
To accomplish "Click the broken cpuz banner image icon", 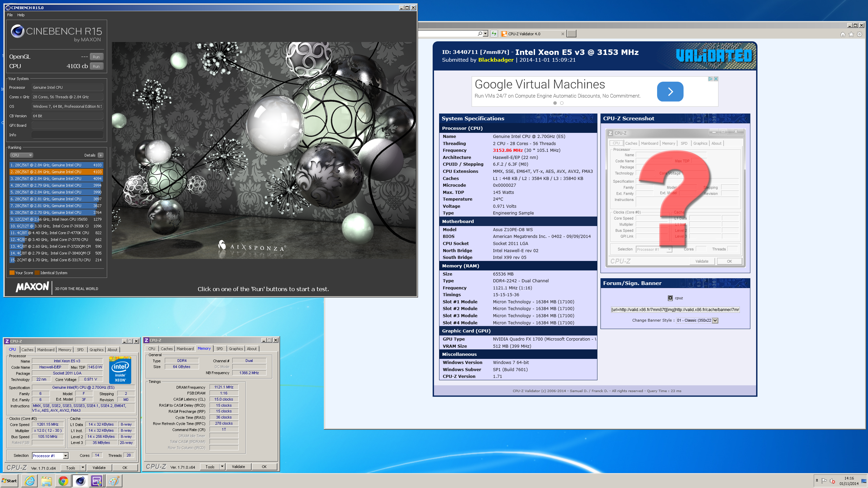I will pos(670,298).
